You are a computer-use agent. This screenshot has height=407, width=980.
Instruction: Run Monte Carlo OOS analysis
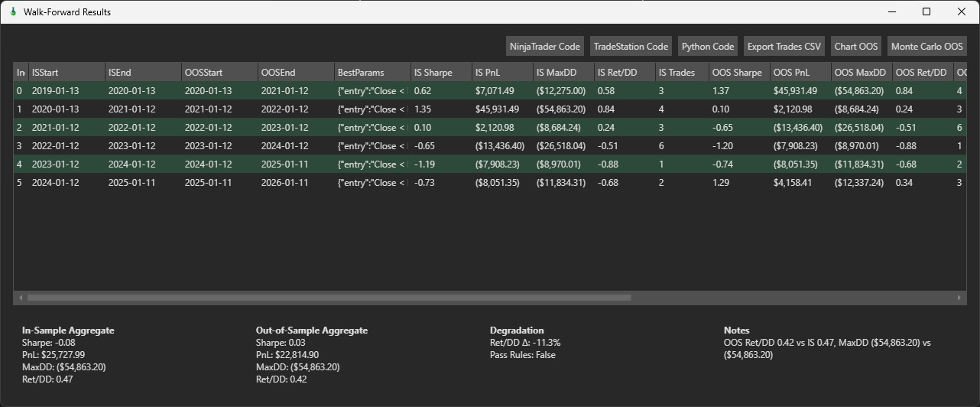(x=927, y=46)
